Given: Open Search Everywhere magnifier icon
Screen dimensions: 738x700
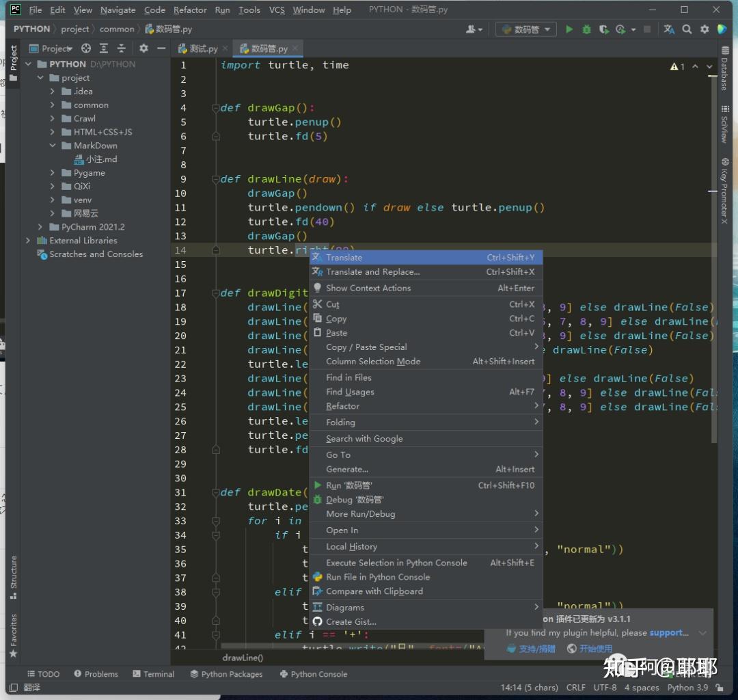Looking at the screenshot, I should click(x=687, y=29).
